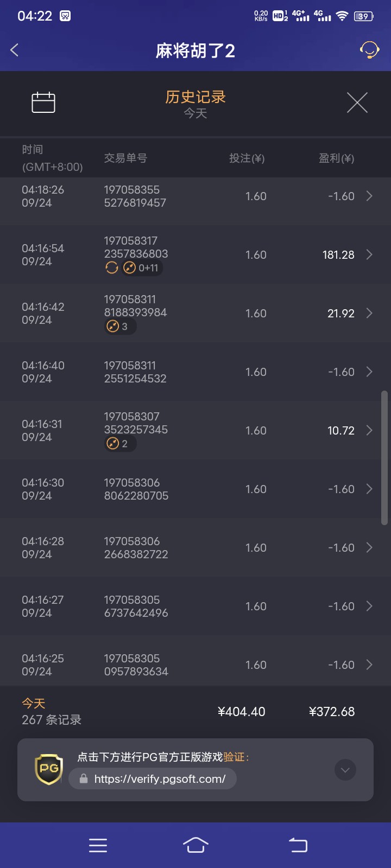Tap the 历史记录 title
Viewport: 391px width, 868px height.
pyautogui.click(x=195, y=97)
